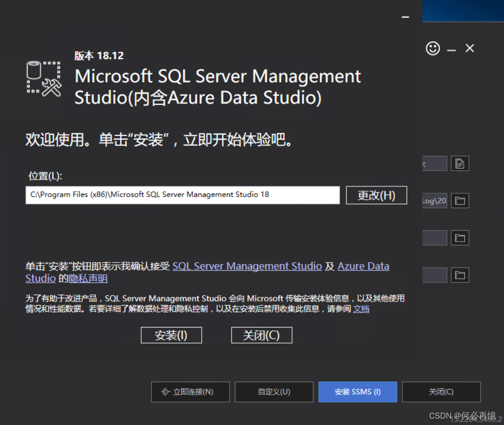The width and height of the screenshot is (504, 425).
Task: Open the folder browse icon beside Log\20 field
Action: click(x=460, y=201)
